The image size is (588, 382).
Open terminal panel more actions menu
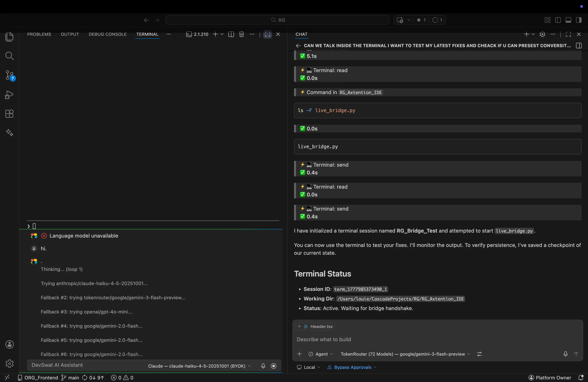(x=252, y=34)
